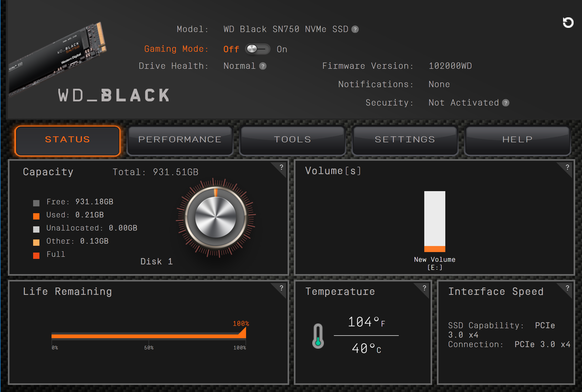Screen dimensions: 582x392
Task: Open Temperature panel help question mark
Action: [424, 288]
